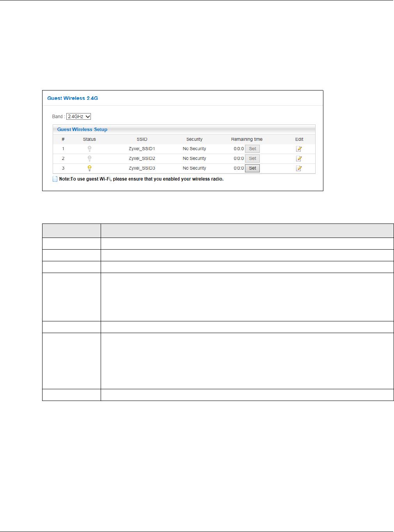The height and width of the screenshot is (532, 394).
Task: Click the Set button for Zyxel_SSID1
Action: (x=252, y=149)
